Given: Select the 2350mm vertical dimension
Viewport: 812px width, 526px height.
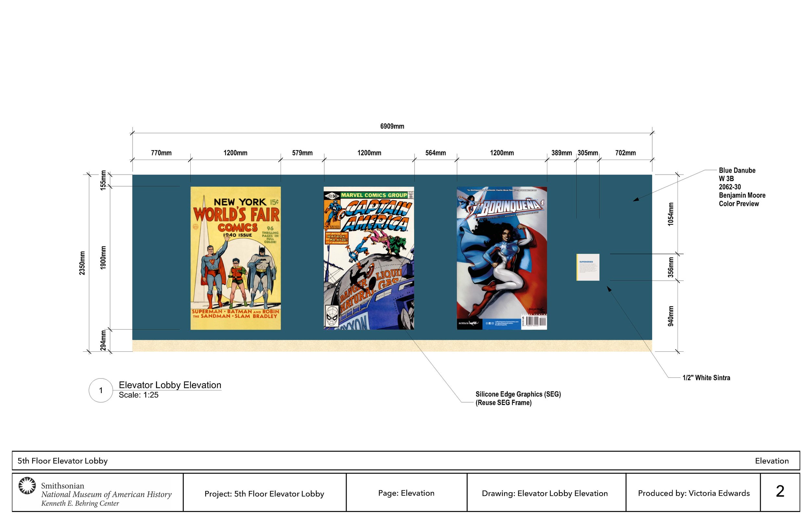Looking at the screenshot, I should point(82,263).
